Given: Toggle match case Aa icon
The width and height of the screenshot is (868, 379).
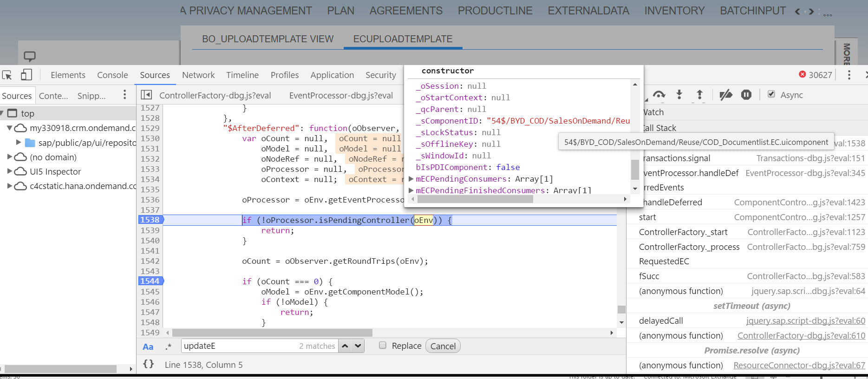Looking at the screenshot, I should [148, 346].
